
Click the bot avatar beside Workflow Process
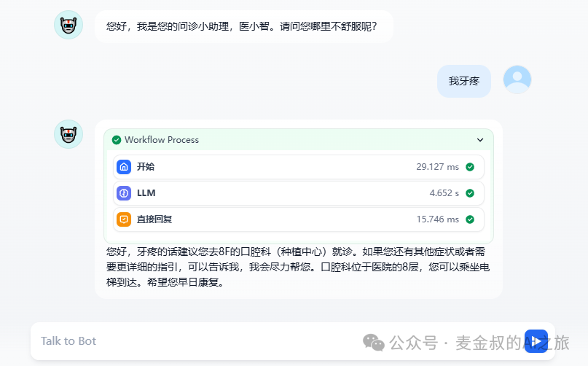[x=68, y=134]
